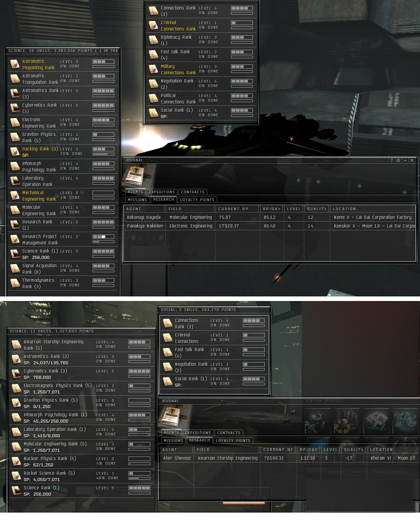Screen dimensions: 420x524
Task: Click the 17929.37 current RP value
Action: 229,226
